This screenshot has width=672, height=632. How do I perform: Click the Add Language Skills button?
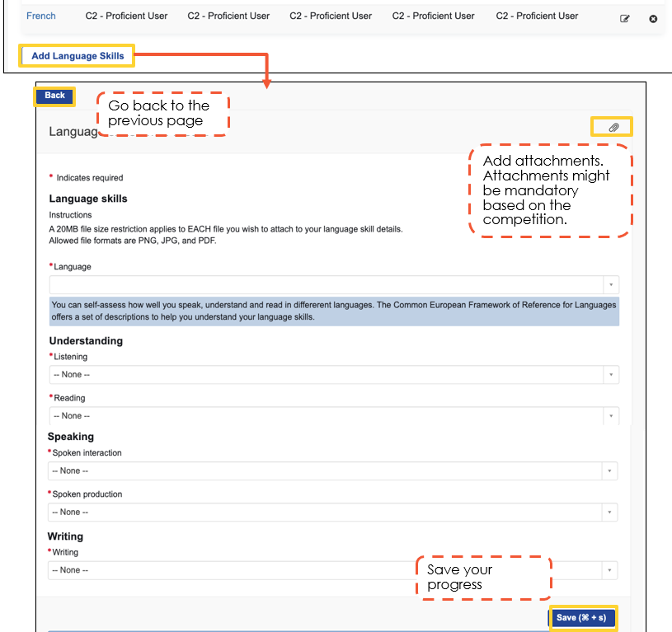click(78, 56)
